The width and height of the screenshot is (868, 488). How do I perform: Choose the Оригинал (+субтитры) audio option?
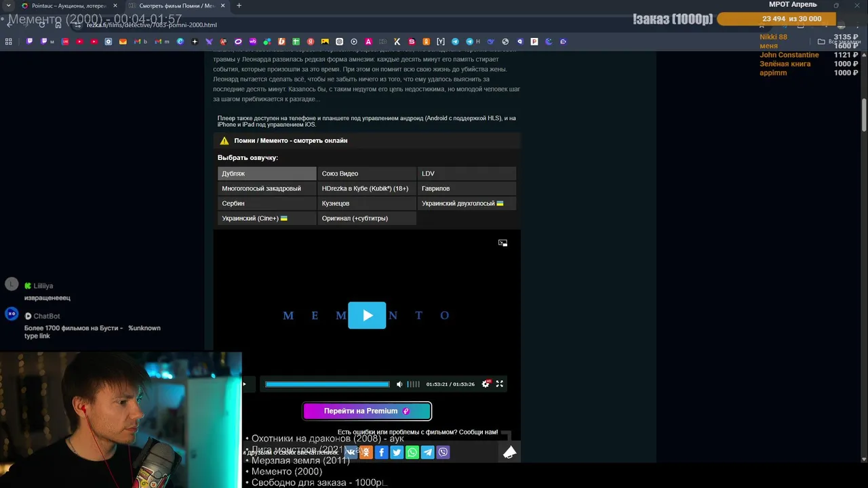[367, 218]
